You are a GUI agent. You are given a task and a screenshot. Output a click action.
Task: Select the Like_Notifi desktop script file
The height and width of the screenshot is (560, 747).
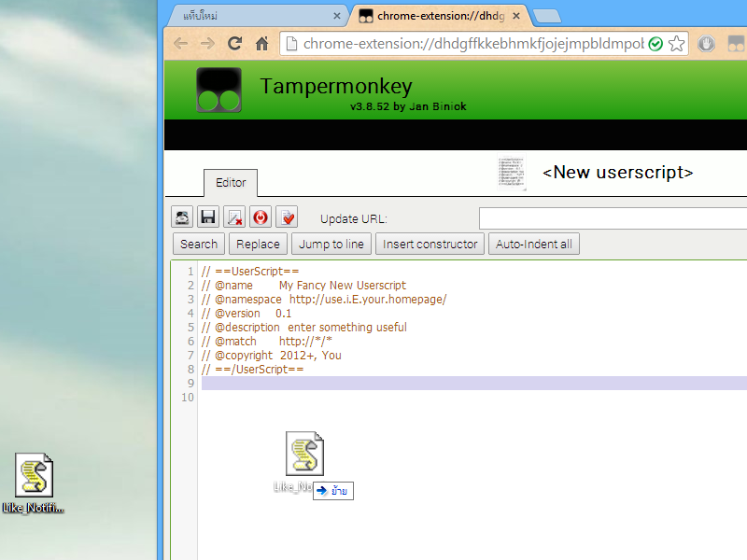[x=34, y=483]
